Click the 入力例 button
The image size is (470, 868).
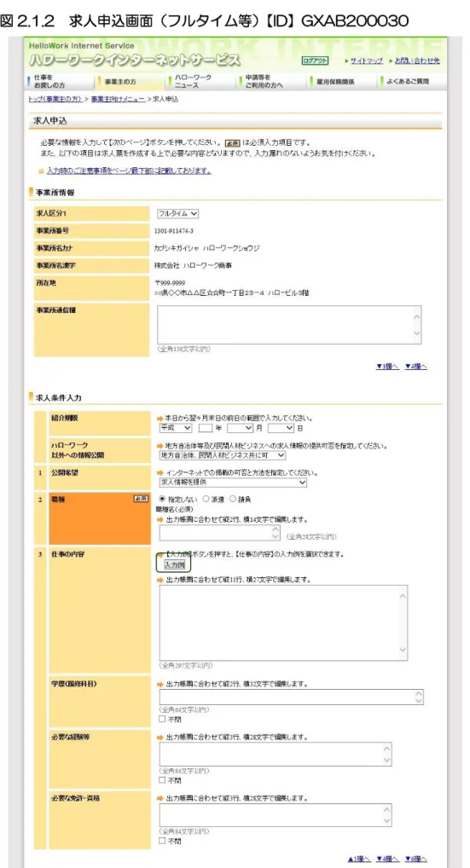[x=174, y=564]
